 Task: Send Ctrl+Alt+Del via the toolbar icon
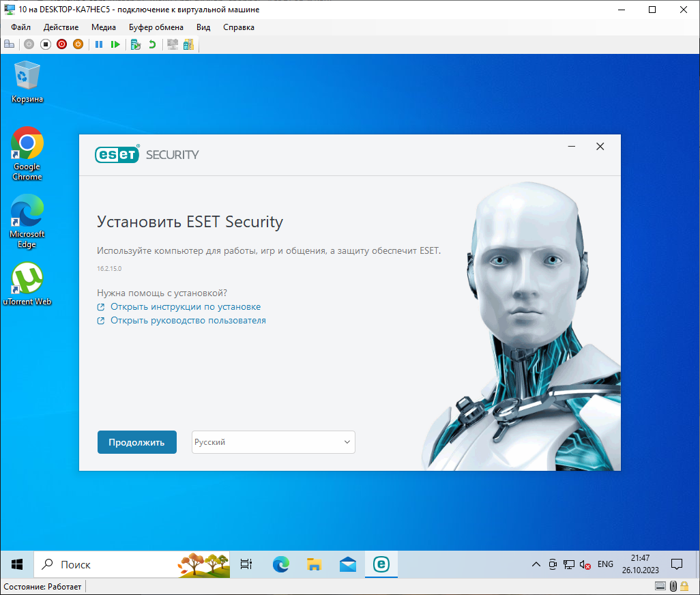tap(10, 44)
